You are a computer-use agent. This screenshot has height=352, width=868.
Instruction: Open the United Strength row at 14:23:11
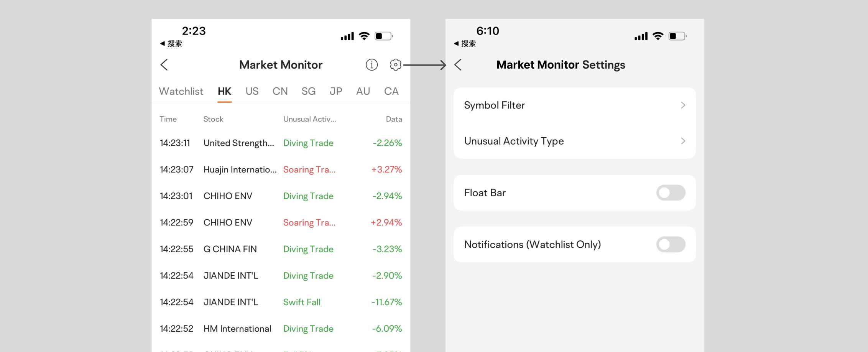tap(281, 143)
